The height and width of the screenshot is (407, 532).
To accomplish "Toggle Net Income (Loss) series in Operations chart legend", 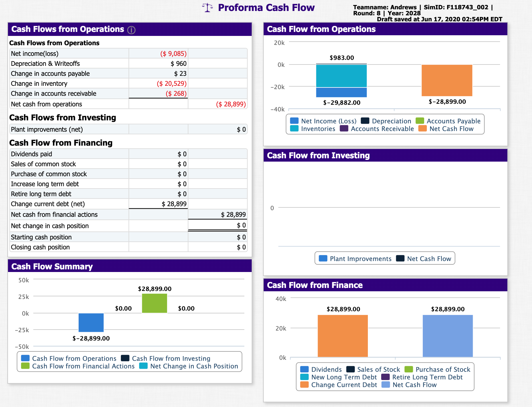I will (x=323, y=121).
